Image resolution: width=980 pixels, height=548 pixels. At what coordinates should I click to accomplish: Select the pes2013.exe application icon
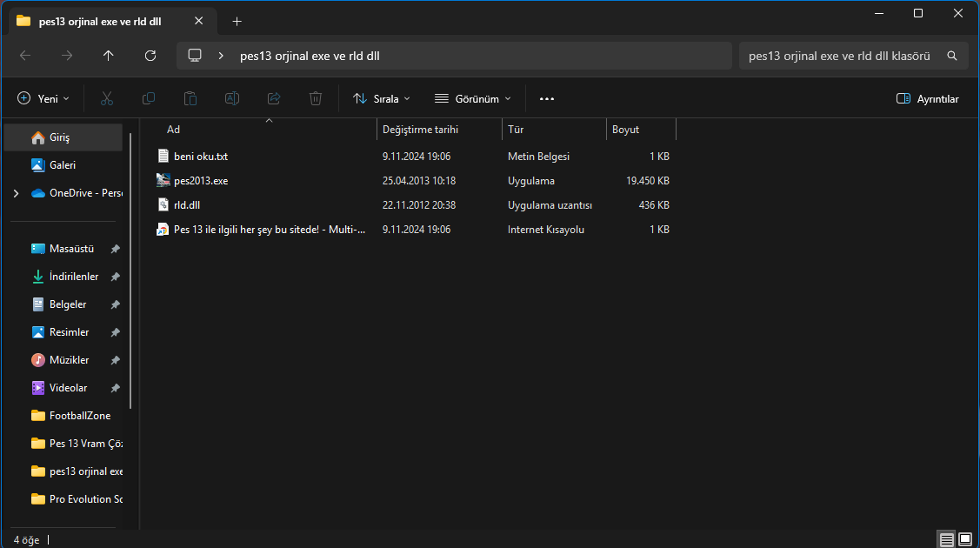(x=163, y=181)
